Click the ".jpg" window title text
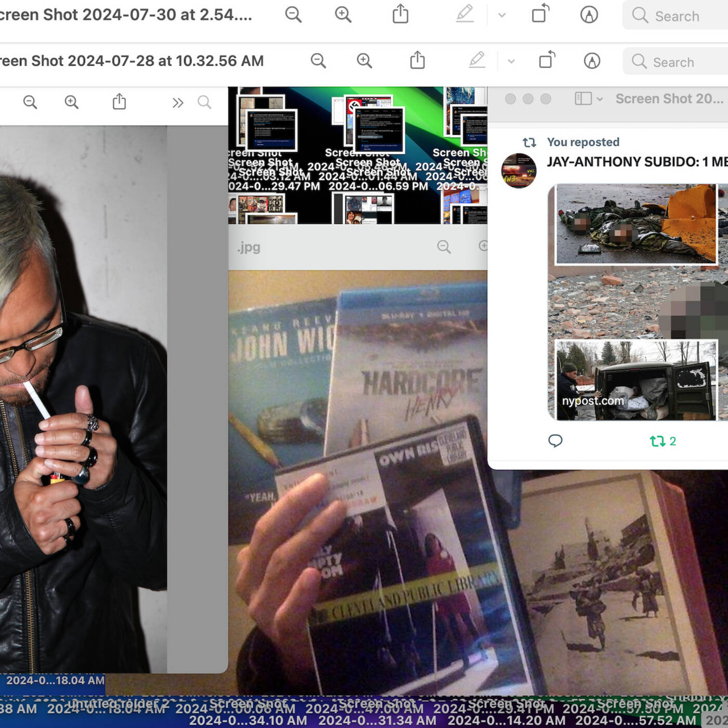The height and width of the screenshot is (728, 728). coord(249,247)
